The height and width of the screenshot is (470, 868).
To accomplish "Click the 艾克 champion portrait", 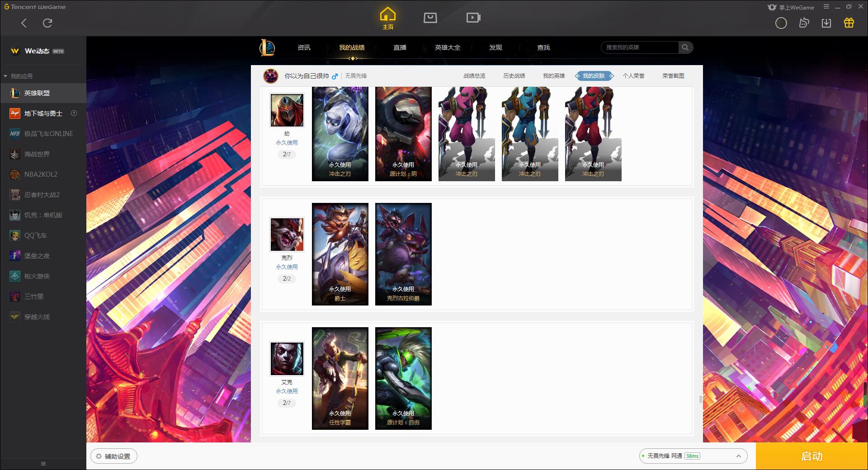I will tap(287, 359).
